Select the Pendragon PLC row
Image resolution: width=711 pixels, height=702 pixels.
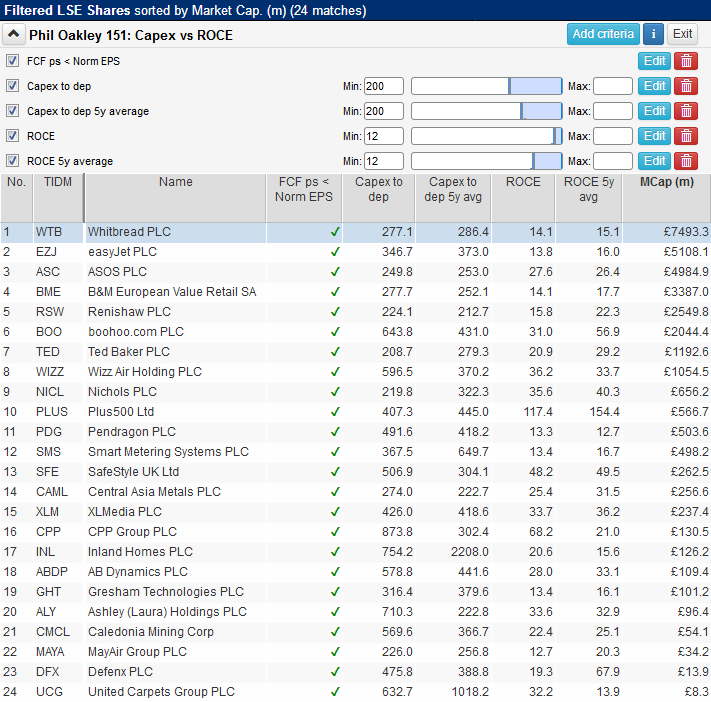(x=356, y=431)
